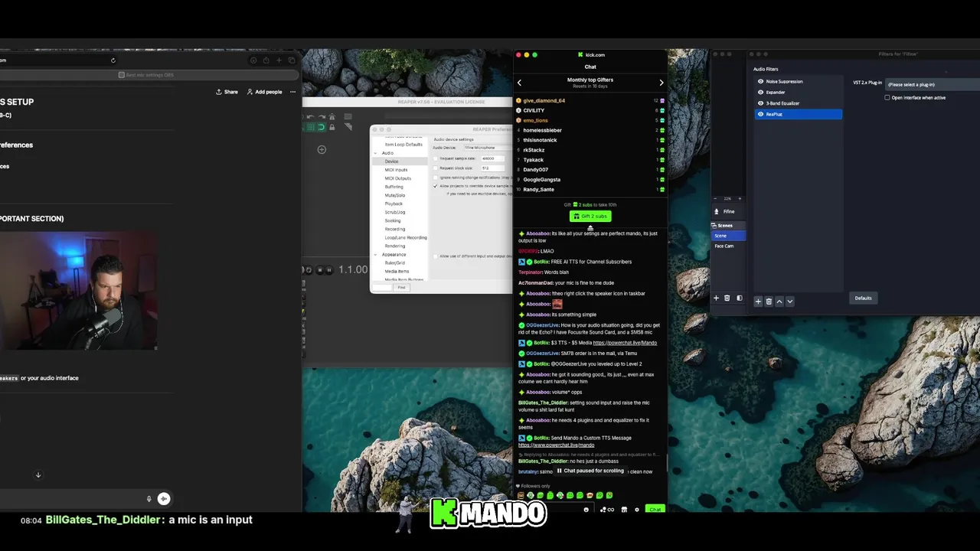Screen dimensions: 980x551
Task: Click the REAPER toolbar lock icon
Action: [332, 127]
